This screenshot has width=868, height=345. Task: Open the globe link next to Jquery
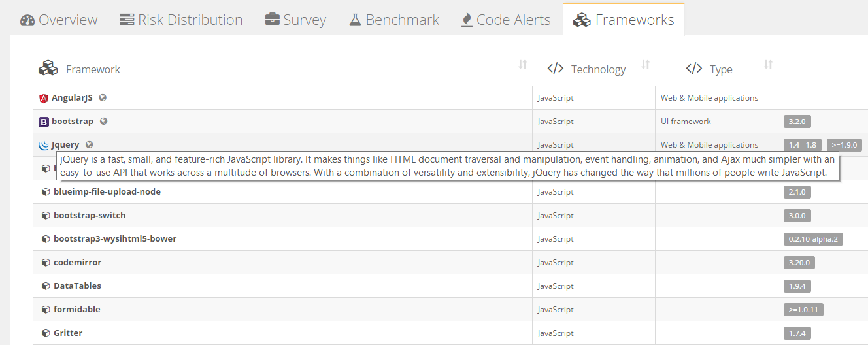(x=90, y=144)
